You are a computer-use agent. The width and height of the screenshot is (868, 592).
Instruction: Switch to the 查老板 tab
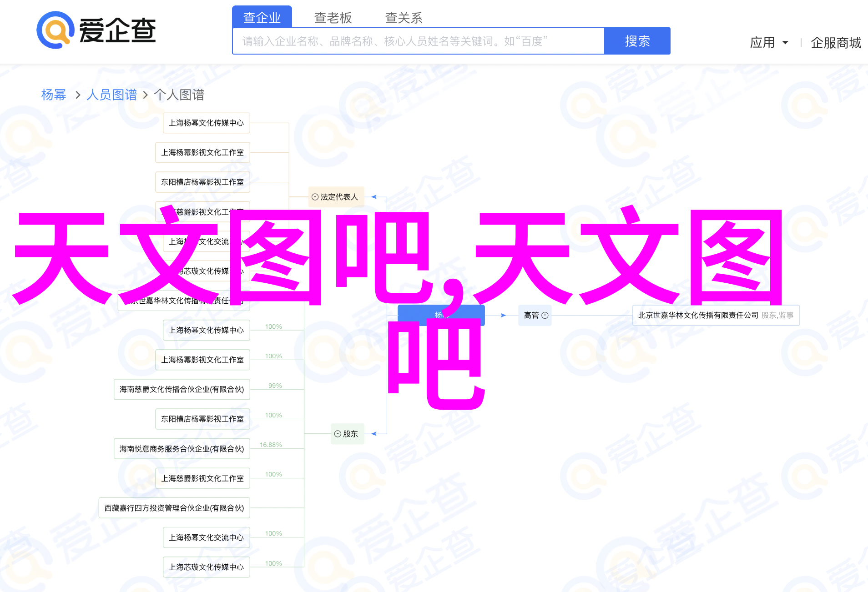point(333,18)
